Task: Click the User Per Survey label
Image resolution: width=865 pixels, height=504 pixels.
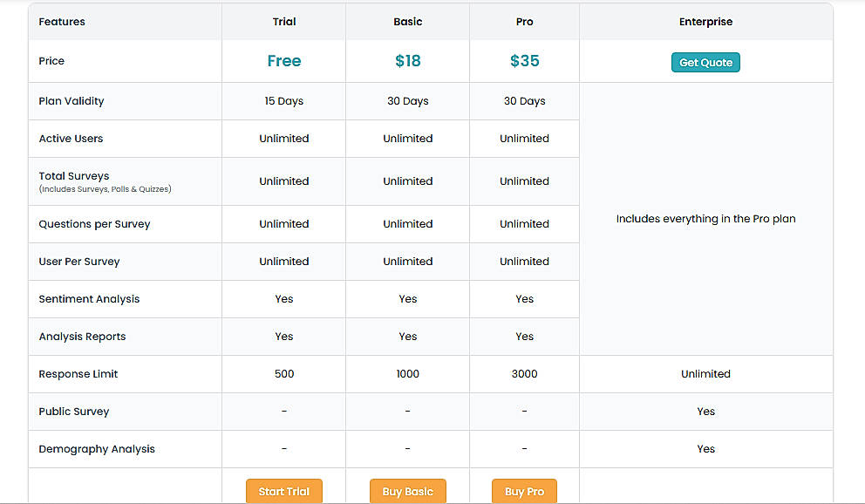Action: (78, 262)
